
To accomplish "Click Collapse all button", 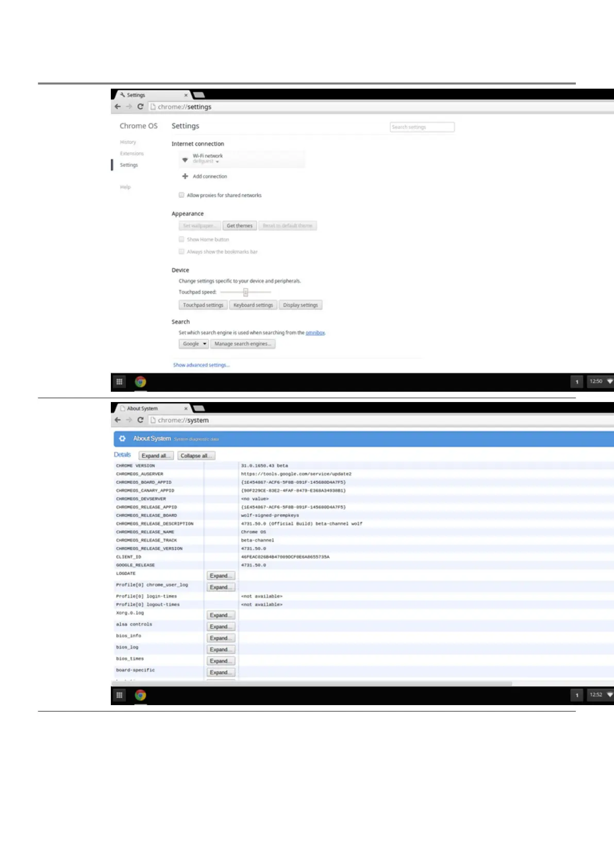I will click(196, 456).
